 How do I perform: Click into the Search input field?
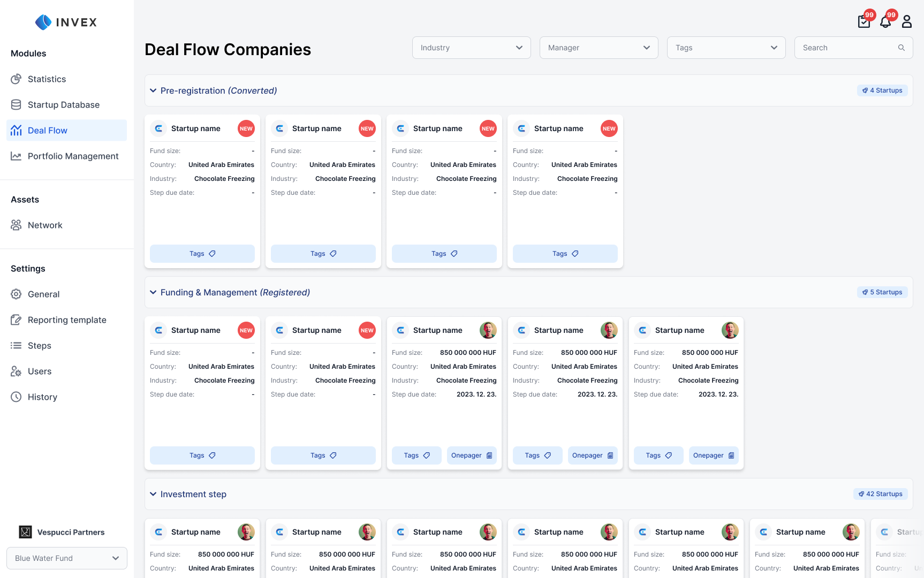[x=846, y=48]
